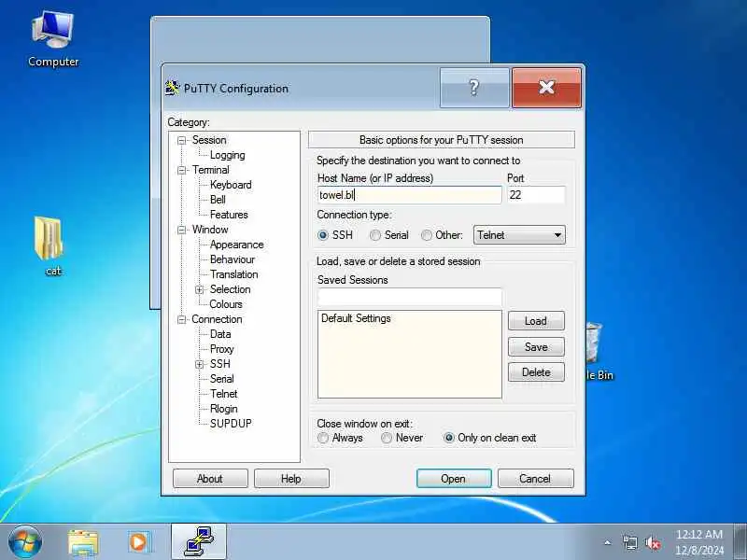Click Show Desktop strip on taskbar
The height and width of the screenshot is (560, 747).
point(740,542)
